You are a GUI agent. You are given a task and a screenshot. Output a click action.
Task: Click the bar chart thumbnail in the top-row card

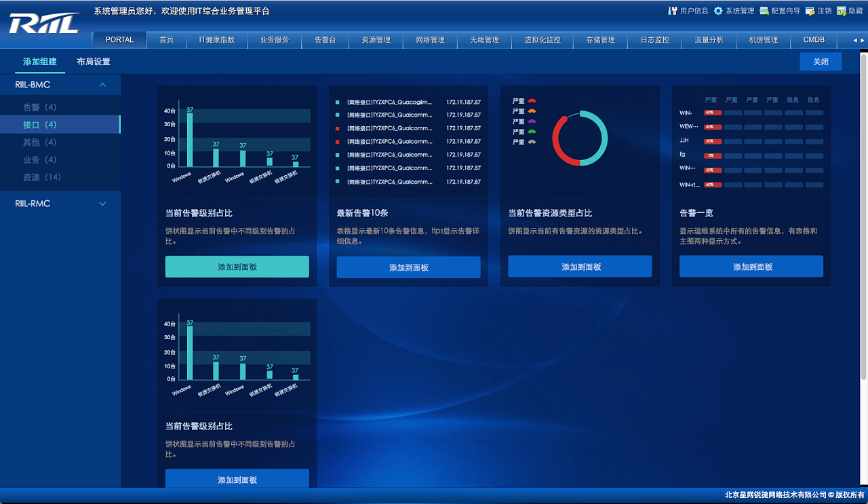coord(237,142)
